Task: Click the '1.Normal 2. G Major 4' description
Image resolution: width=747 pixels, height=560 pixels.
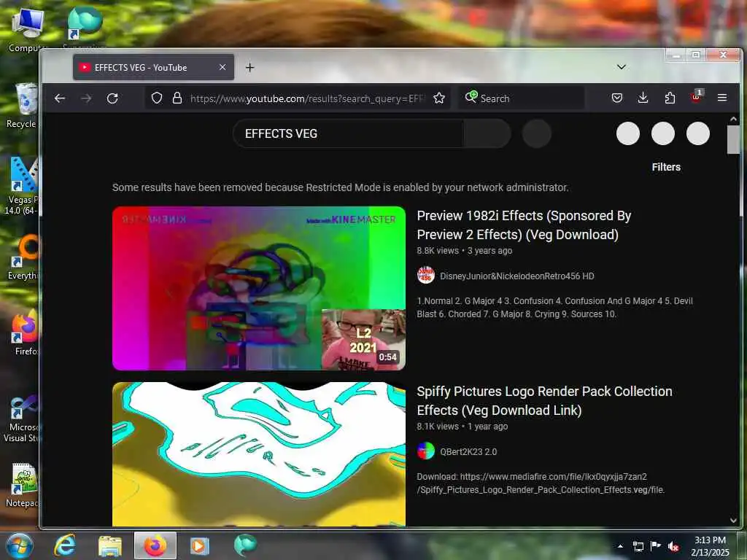Action: [554, 307]
